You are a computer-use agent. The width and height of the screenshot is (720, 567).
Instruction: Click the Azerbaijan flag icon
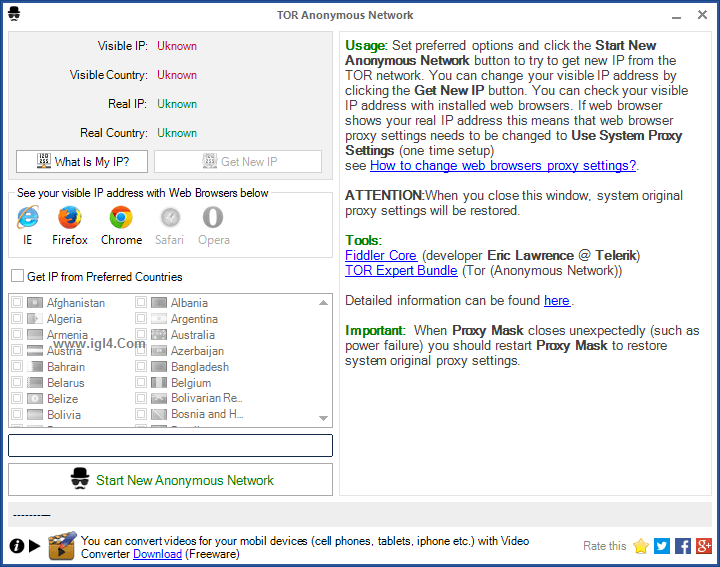[x=159, y=351]
